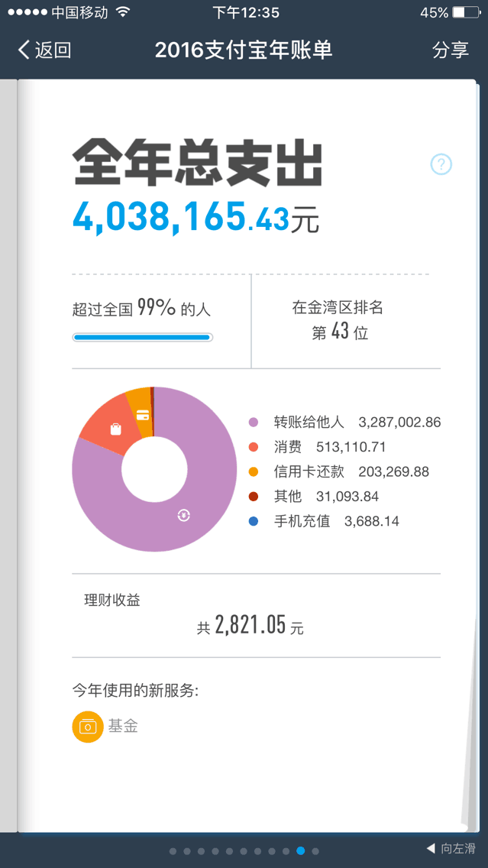Select the highlighted blue page dot
The height and width of the screenshot is (868, 488).
(300, 851)
